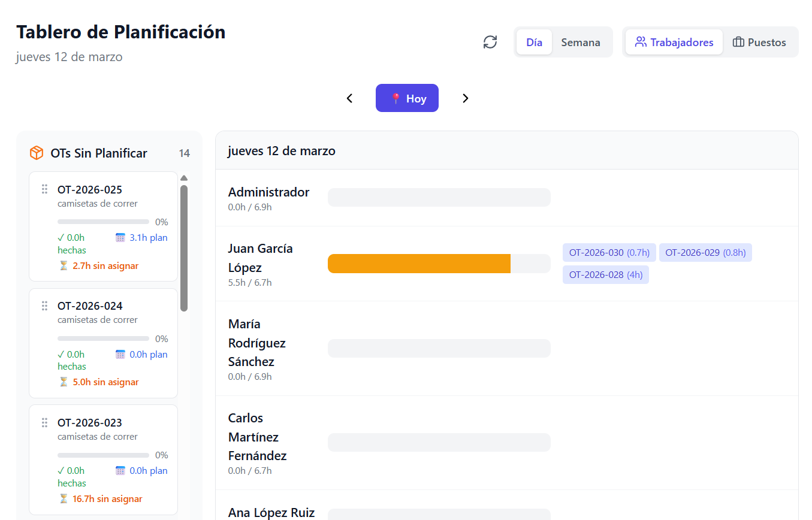Click the orange package icon beside OTs Sin Planificar
Viewport: 812px width, 520px height.
pyautogui.click(x=36, y=153)
